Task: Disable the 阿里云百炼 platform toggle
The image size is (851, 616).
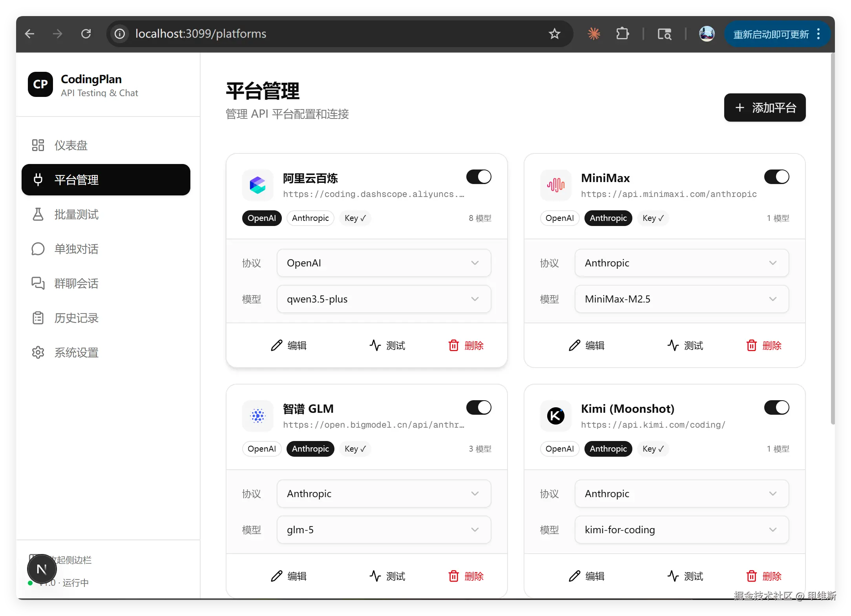Action: click(478, 177)
